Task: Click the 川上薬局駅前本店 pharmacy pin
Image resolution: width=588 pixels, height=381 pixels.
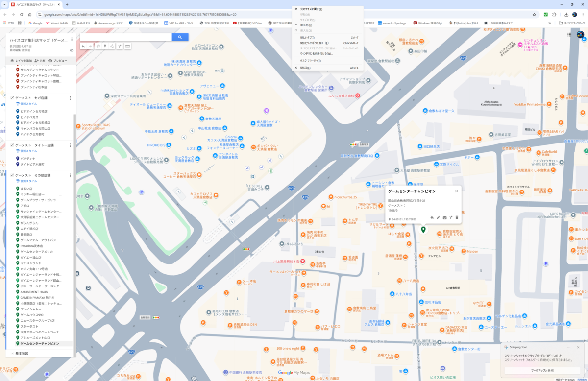Action: pos(303,261)
